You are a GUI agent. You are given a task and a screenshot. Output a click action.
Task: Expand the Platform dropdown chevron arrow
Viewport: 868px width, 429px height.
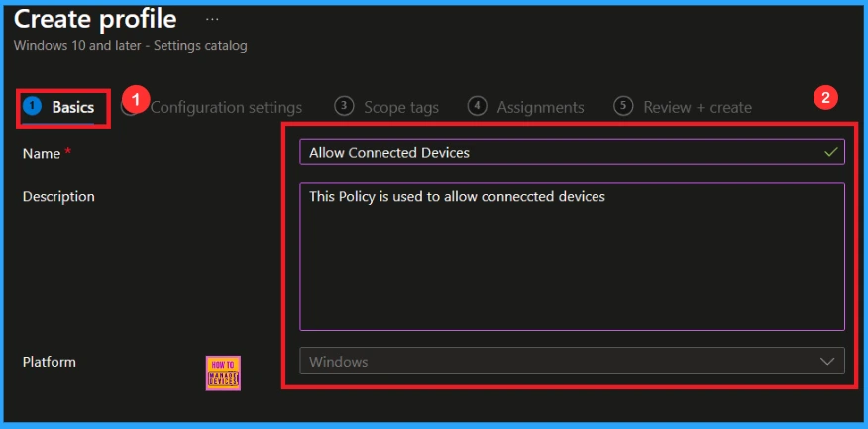point(828,362)
